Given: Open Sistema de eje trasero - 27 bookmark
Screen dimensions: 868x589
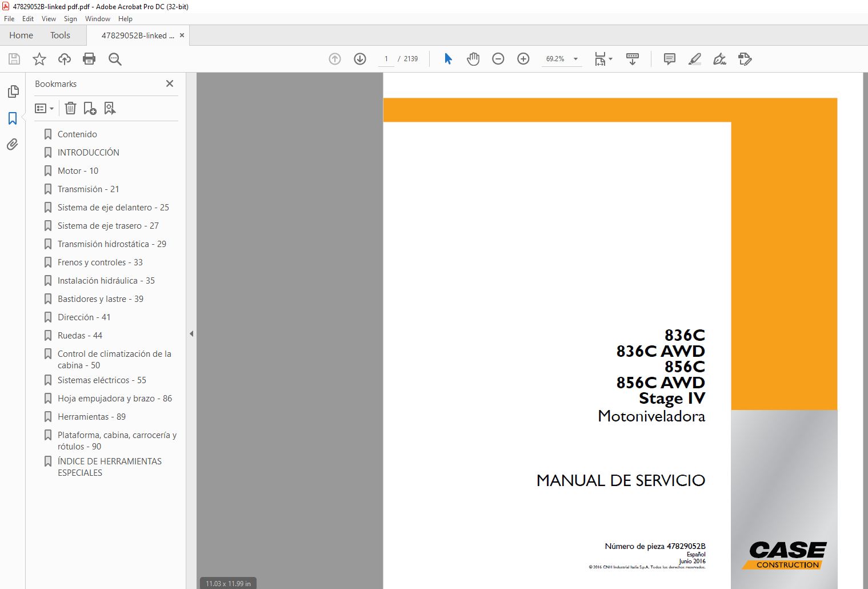Looking at the screenshot, I should pyautogui.click(x=108, y=226).
